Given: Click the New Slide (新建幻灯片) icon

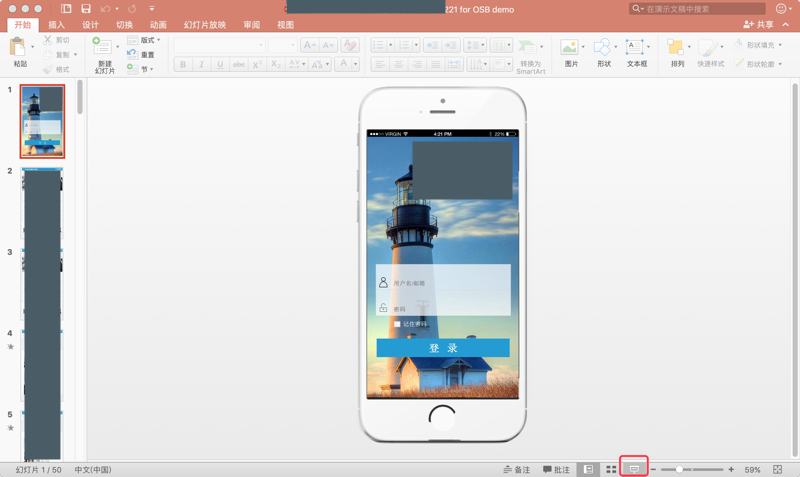Looking at the screenshot, I should [103, 48].
